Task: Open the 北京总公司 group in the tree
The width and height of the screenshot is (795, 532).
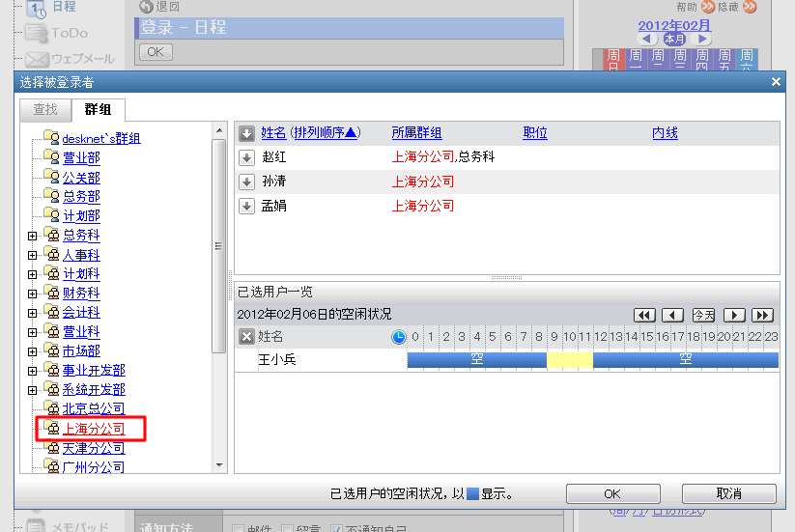Action: [93, 409]
